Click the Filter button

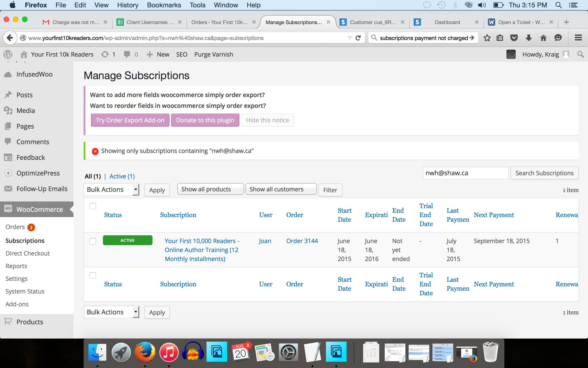click(x=330, y=190)
